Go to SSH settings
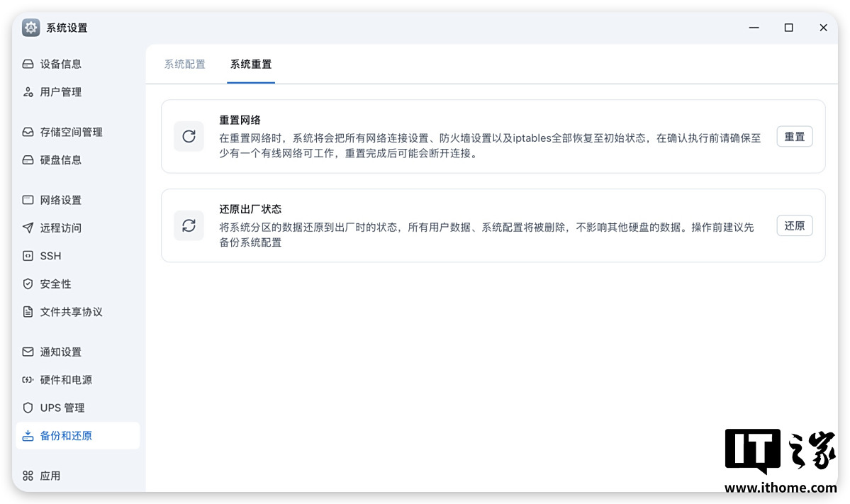The image size is (850, 504). click(50, 256)
